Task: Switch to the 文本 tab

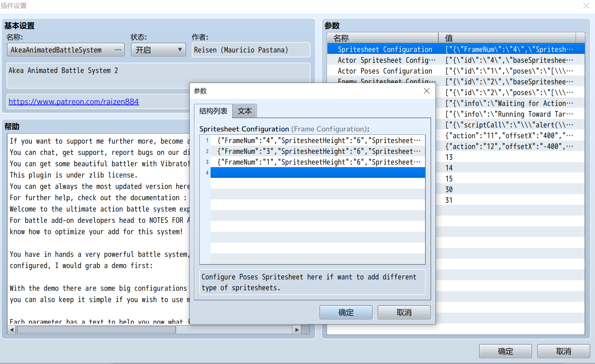Action: click(x=245, y=111)
